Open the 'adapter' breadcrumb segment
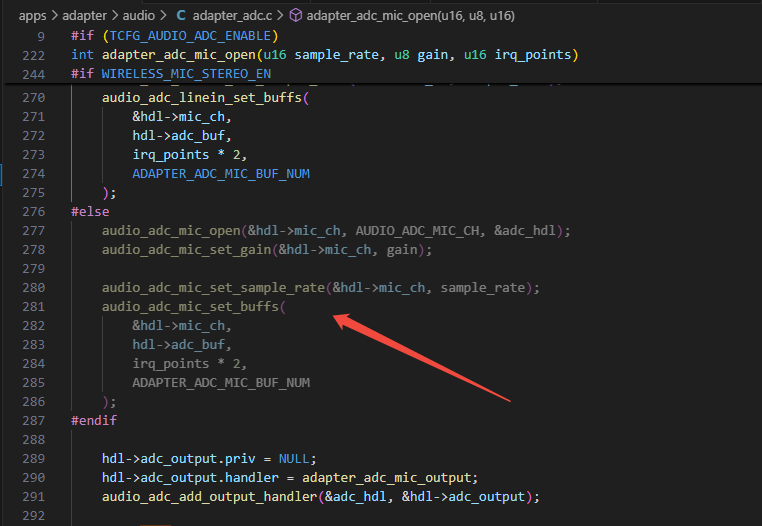 coord(84,16)
